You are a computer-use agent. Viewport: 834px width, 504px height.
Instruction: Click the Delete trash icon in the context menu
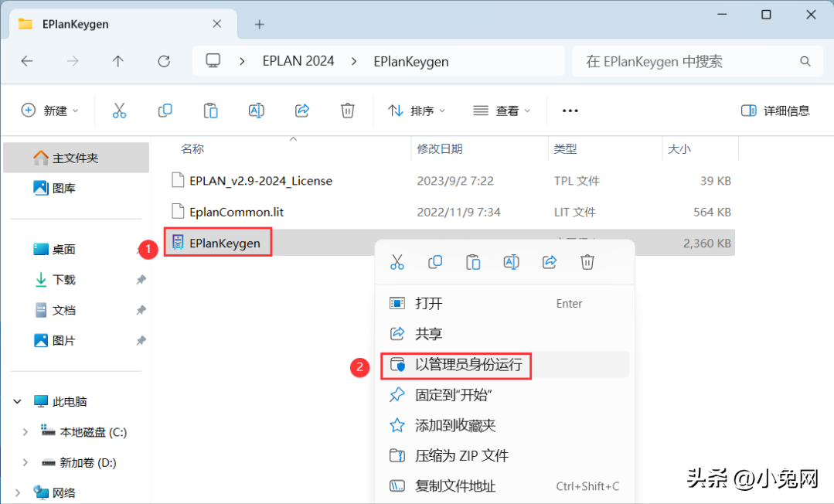(x=587, y=262)
